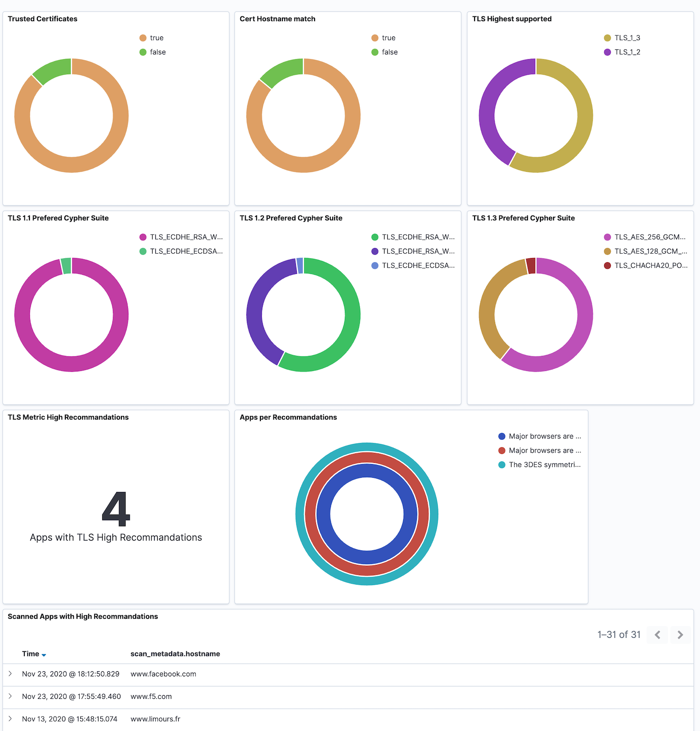700x731 pixels.
Task: Click the Apps per Recommandations panel title
Action: click(288, 417)
